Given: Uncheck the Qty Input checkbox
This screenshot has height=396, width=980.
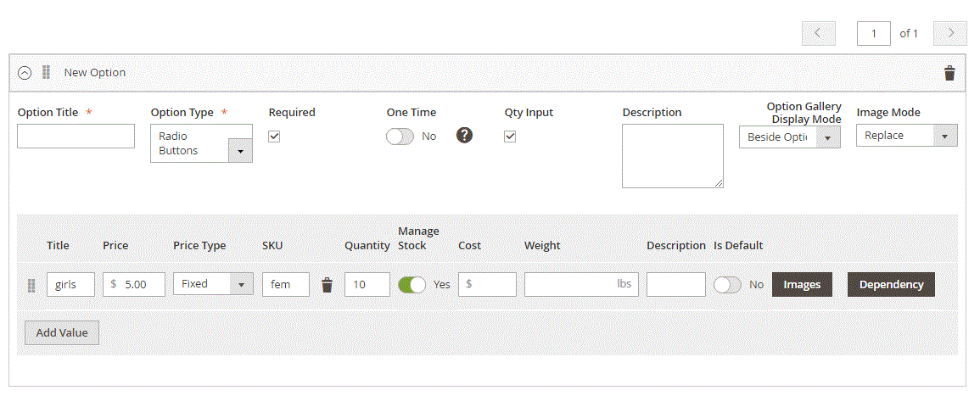Looking at the screenshot, I should tap(510, 137).
